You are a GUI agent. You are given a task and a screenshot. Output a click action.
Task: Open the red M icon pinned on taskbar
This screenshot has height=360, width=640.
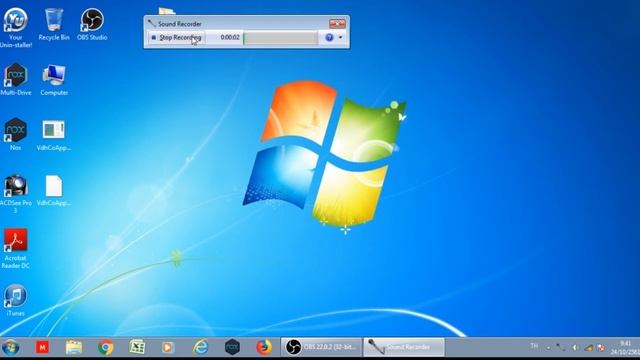[x=42, y=347]
